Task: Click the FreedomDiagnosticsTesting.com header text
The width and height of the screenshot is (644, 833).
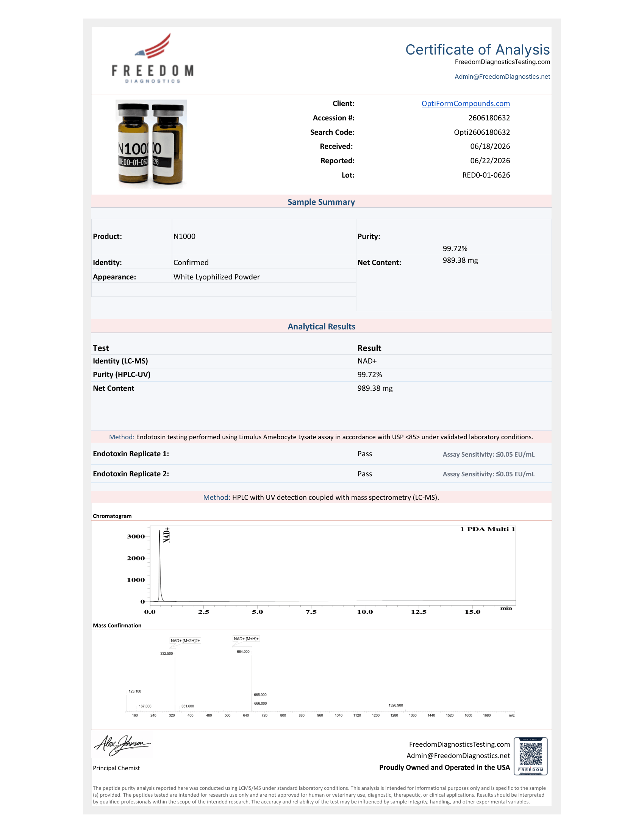Action: [x=502, y=62]
